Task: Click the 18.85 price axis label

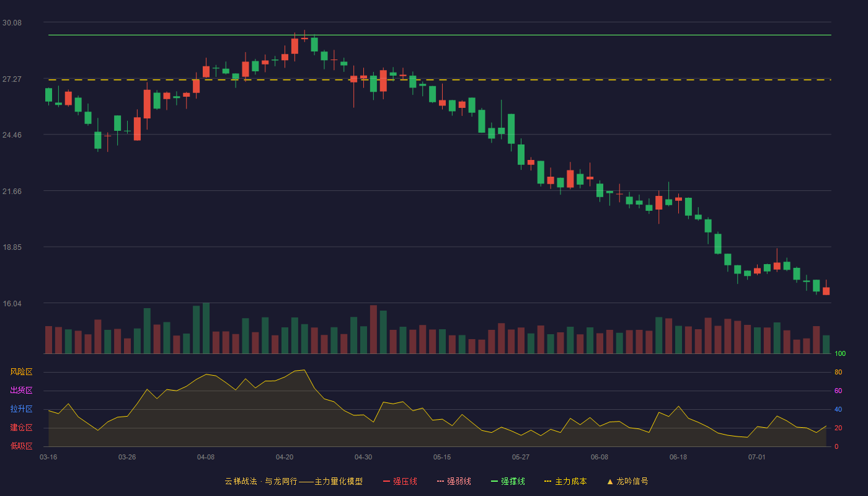Action: [12, 247]
